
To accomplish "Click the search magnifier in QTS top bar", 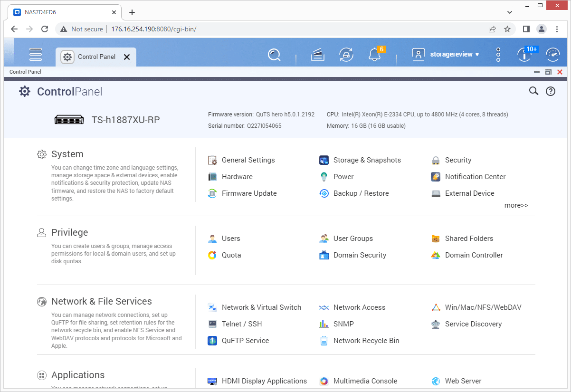I will tap(274, 55).
